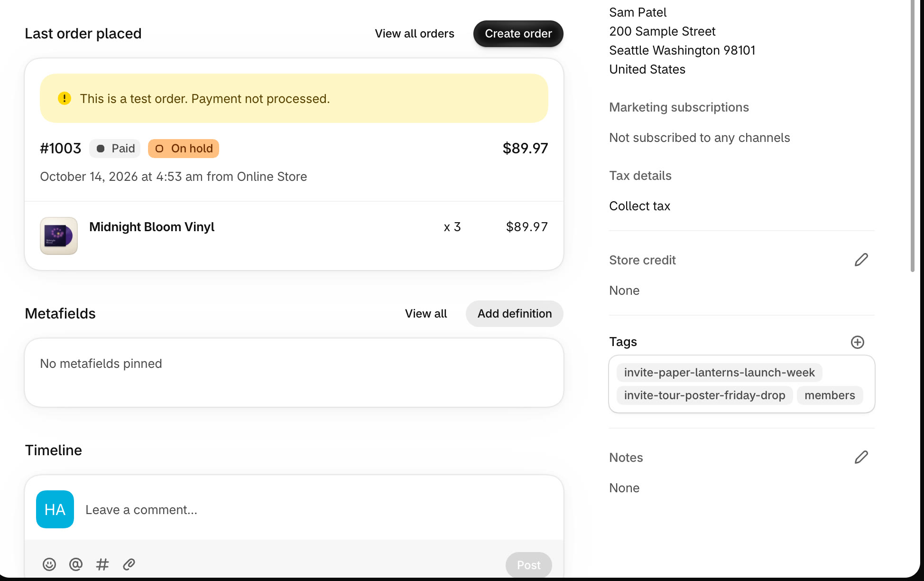The width and height of the screenshot is (924, 581).
Task: Click the Create order button
Action: click(518, 34)
